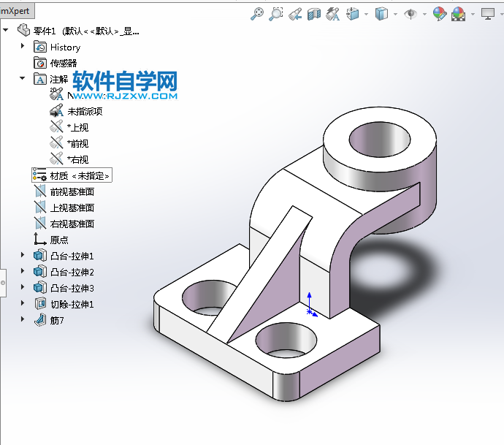Click the 传感器 sensor folder icon
Image resolution: width=504 pixels, height=445 pixels.
40,63
